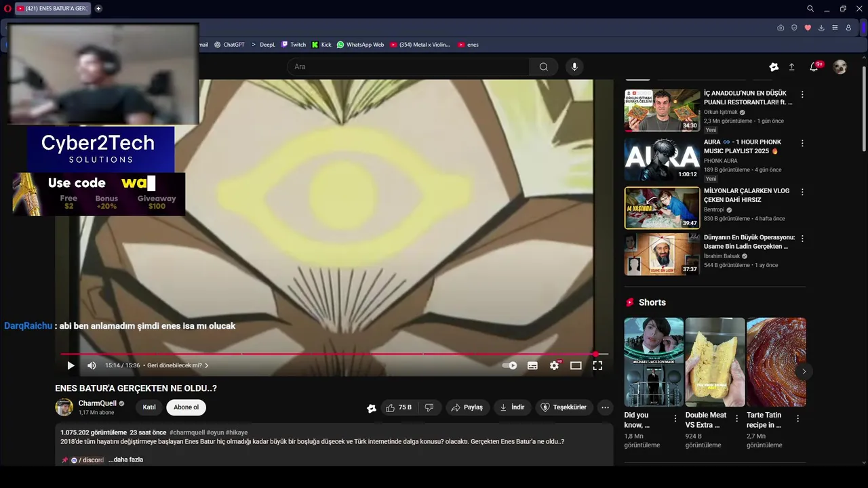The width and height of the screenshot is (868, 488).
Task: Open the Opera easy setup sliders icon
Action: point(835,28)
